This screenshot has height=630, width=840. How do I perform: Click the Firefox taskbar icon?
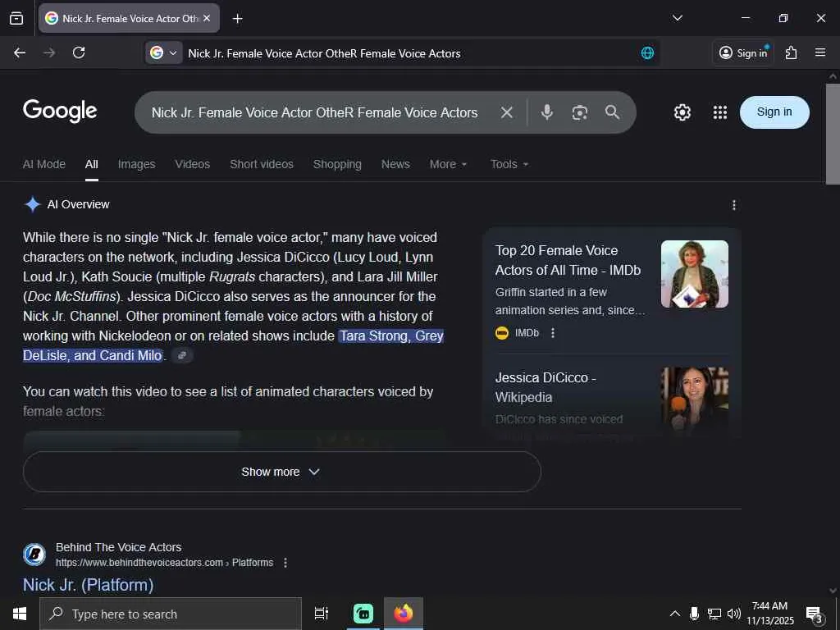(x=404, y=614)
